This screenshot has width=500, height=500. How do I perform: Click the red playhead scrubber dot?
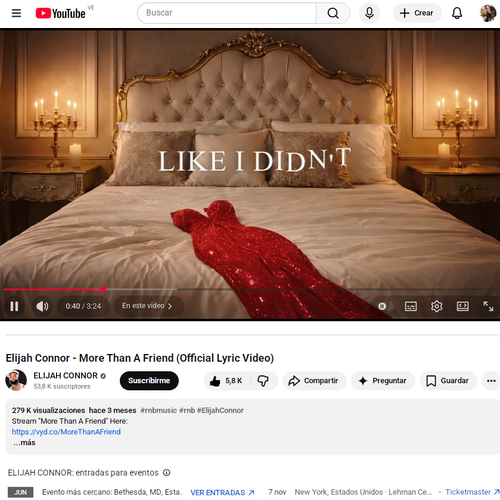click(x=103, y=289)
